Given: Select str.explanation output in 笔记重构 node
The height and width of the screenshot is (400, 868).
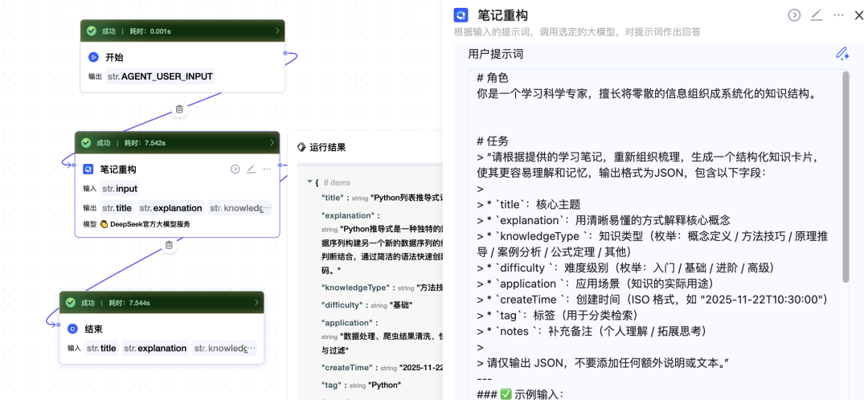Looking at the screenshot, I should (x=170, y=208).
